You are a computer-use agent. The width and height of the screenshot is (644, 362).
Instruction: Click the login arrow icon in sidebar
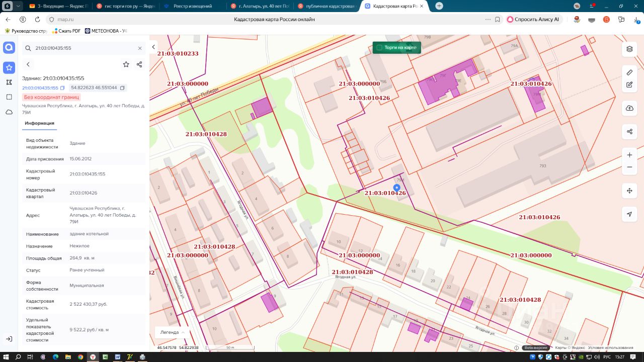[9, 339]
